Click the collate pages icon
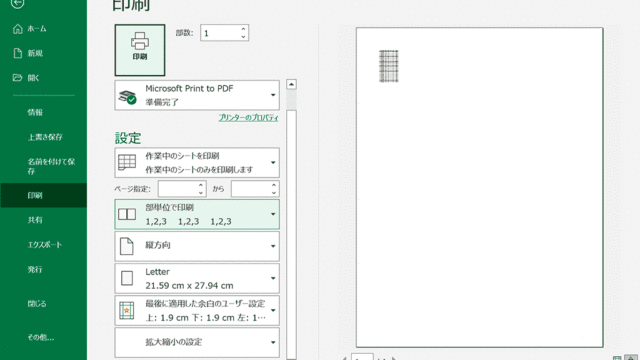This screenshot has height=360, width=640. [x=127, y=214]
